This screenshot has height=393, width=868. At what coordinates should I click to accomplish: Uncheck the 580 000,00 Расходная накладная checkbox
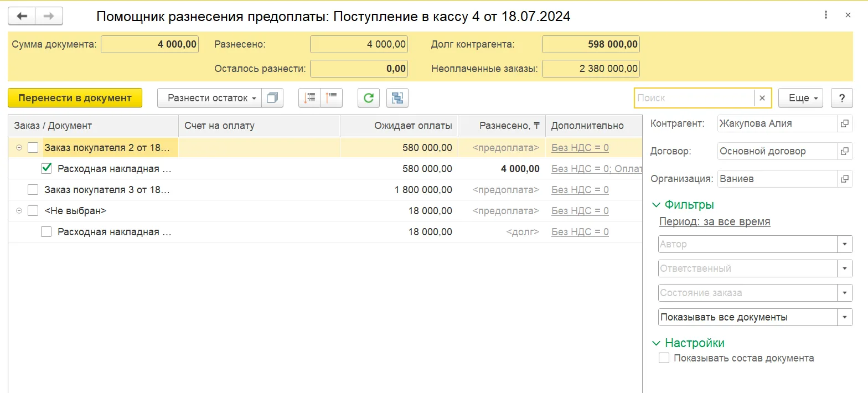point(46,169)
